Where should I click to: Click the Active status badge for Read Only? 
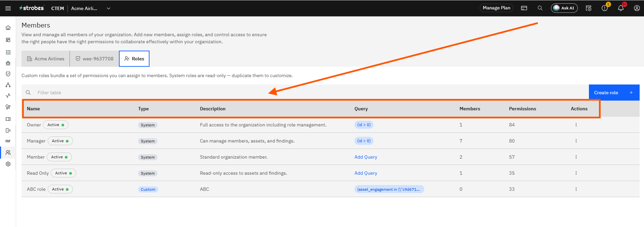[63, 173]
